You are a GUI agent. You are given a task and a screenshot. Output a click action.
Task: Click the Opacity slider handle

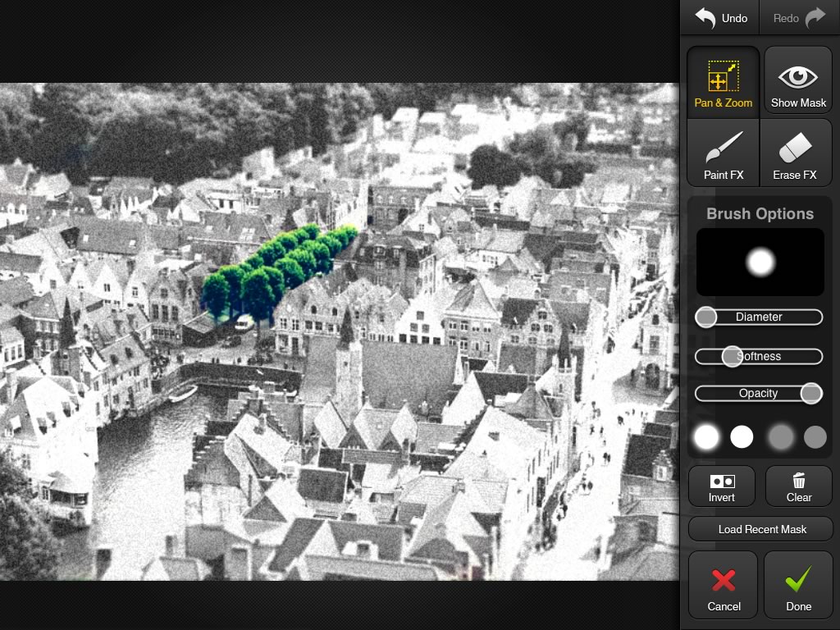811,393
